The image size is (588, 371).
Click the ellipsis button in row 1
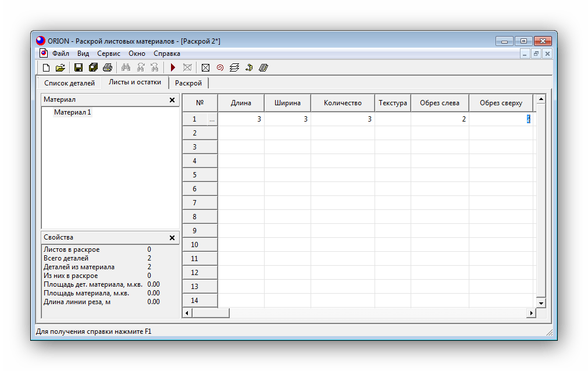pos(212,119)
